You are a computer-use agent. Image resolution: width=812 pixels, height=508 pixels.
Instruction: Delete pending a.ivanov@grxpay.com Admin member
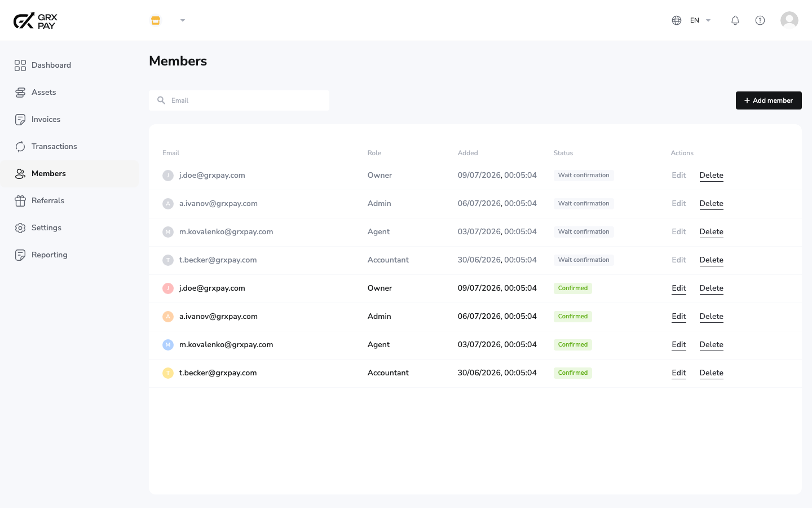coord(711,204)
